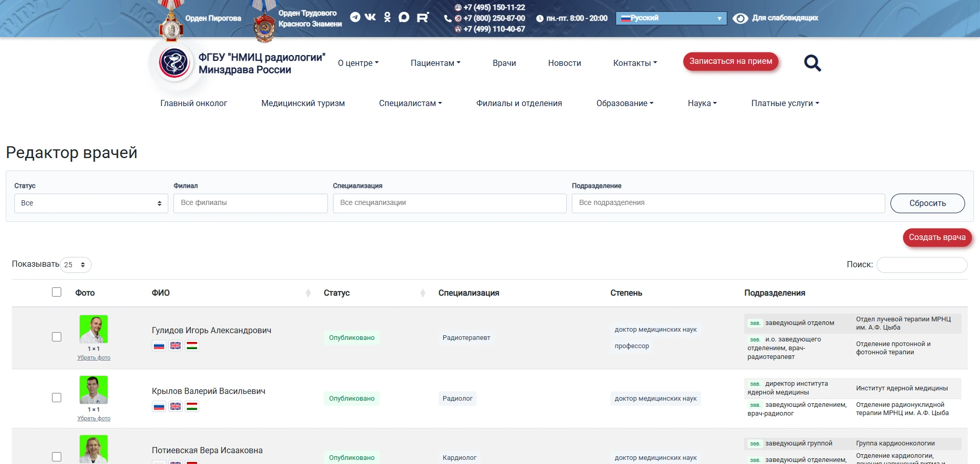
Task: Click the magnifier search icon in header
Action: 812,63
